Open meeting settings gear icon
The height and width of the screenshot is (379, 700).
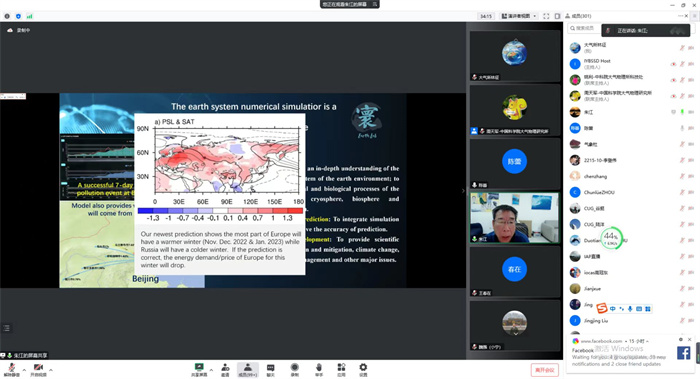click(x=363, y=369)
